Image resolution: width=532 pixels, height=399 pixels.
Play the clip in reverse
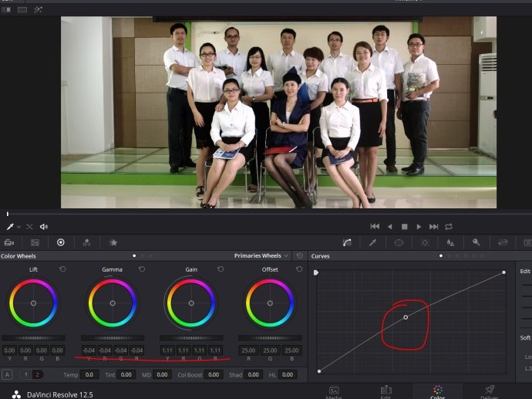(390, 226)
